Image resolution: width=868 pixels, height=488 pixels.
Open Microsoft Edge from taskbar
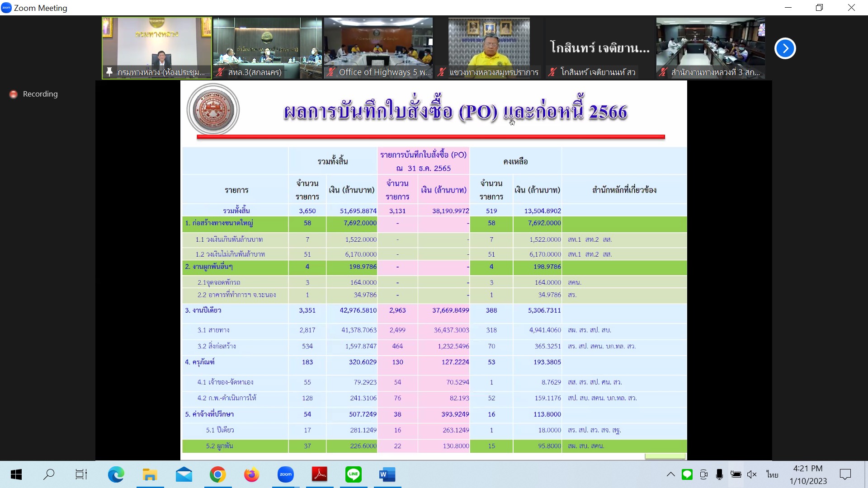(116, 474)
